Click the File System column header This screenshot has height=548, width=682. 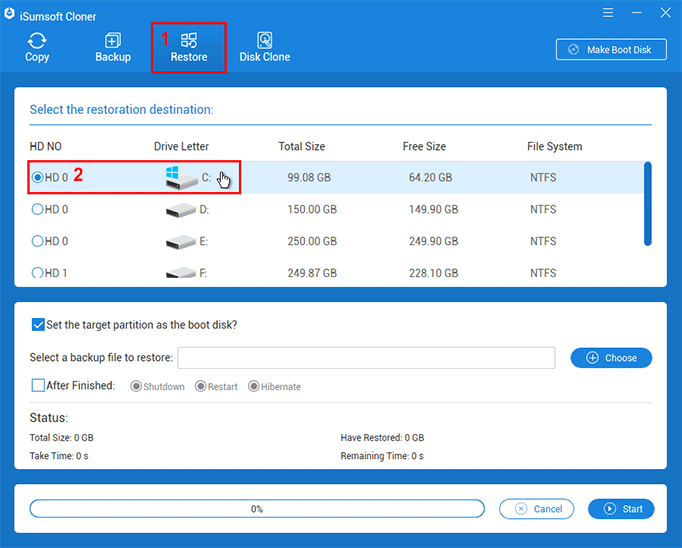click(555, 146)
